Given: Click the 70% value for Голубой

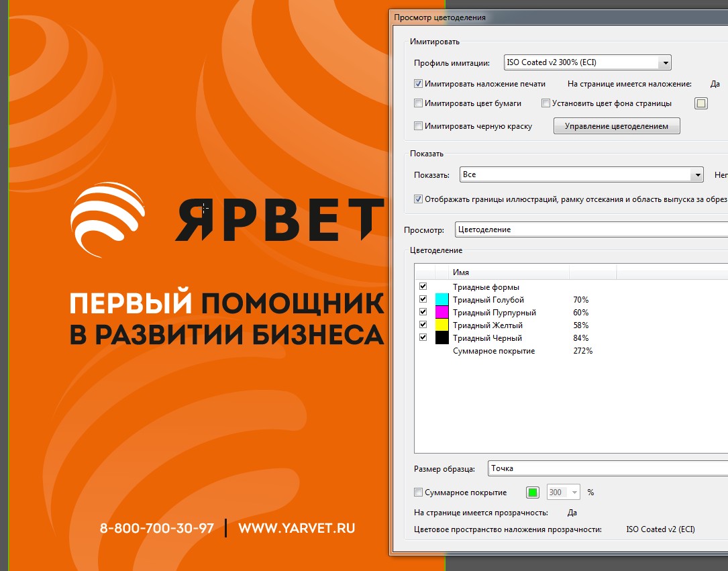Looking at the screenshot, I should pos(581,300).
